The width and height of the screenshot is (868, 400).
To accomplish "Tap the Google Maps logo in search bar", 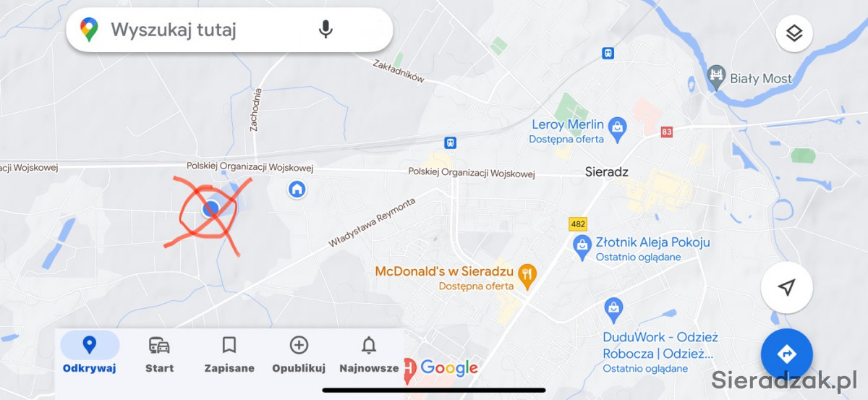I will click(89, 30).
